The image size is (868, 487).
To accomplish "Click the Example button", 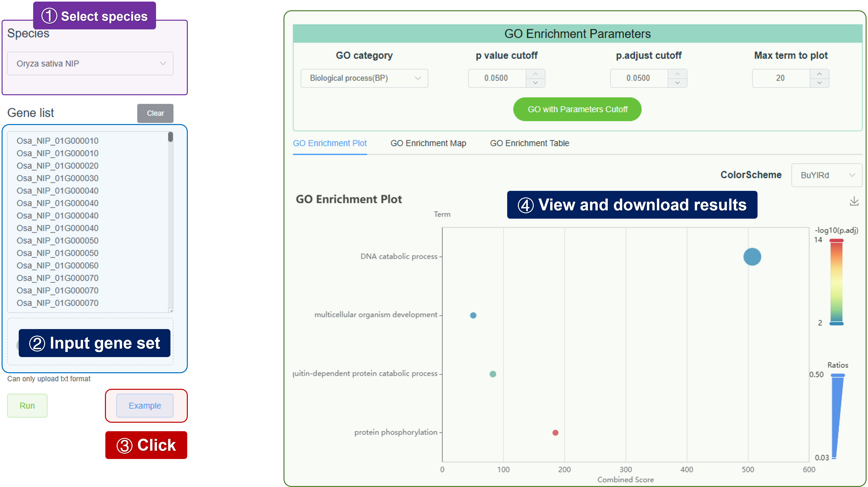I will pyautogui.click(x=145, y=406).
